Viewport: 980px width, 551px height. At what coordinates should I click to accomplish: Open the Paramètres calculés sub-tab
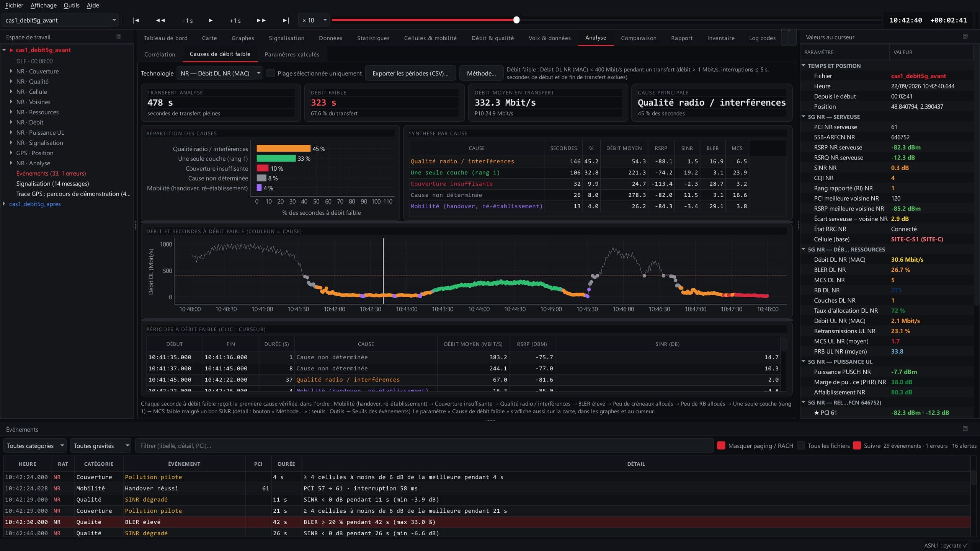pos(292,54)
